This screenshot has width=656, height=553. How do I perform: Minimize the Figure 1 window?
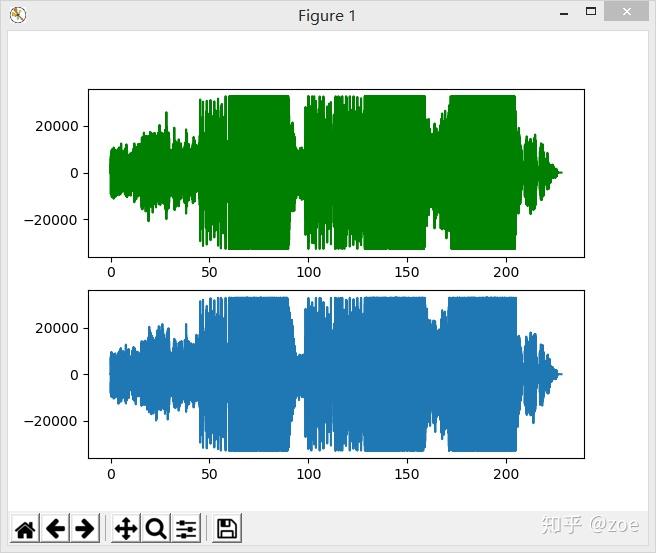coord(564,14)
